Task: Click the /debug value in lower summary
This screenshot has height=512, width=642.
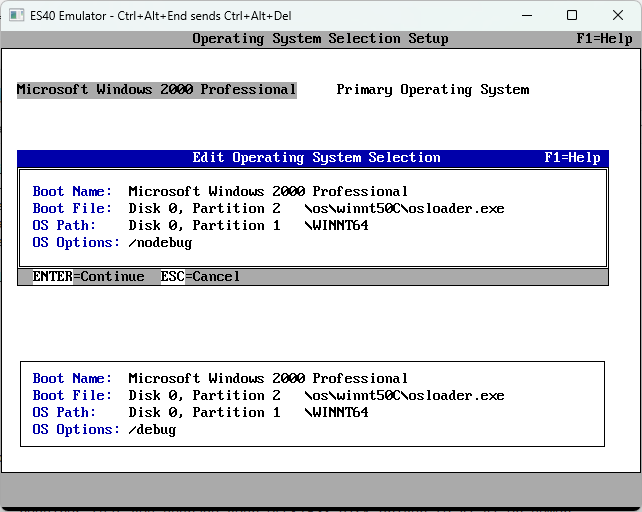Action: [152, 430]
